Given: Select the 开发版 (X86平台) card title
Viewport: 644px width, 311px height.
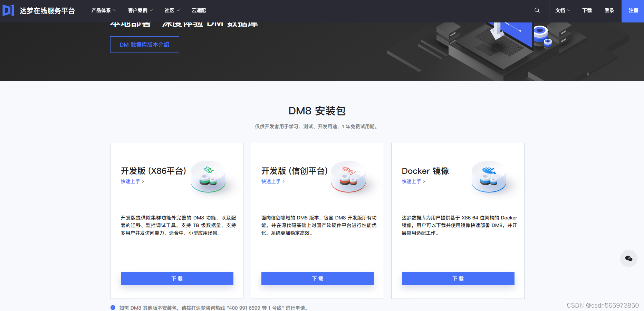Looking at the screenshot, I should pyautogui.click(x=153, y=171).
